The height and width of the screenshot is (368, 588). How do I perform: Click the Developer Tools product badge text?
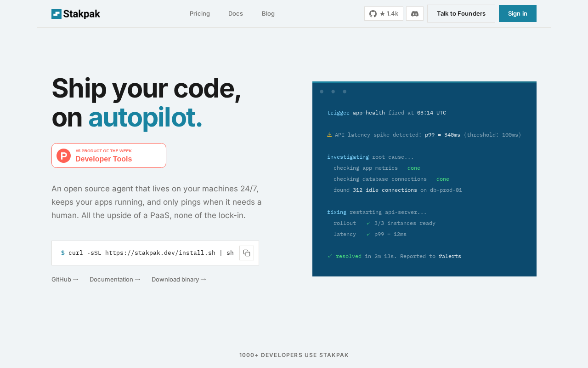104,159
